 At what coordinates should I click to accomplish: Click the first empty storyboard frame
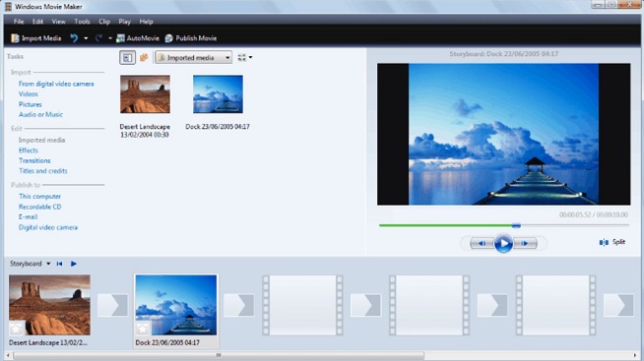click(302, 305)
